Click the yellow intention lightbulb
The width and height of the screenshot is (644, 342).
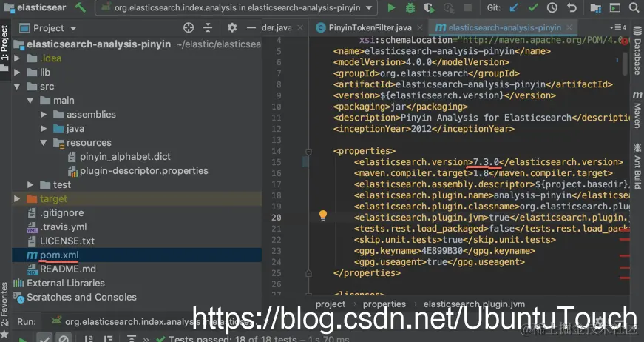[x=323, y=215]
